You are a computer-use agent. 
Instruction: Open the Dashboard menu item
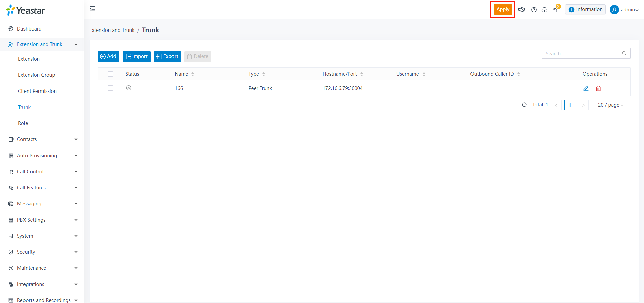42,29
